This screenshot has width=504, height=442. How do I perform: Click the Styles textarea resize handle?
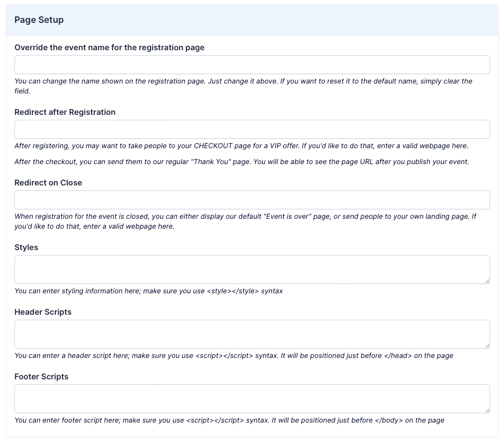point(487,281)
